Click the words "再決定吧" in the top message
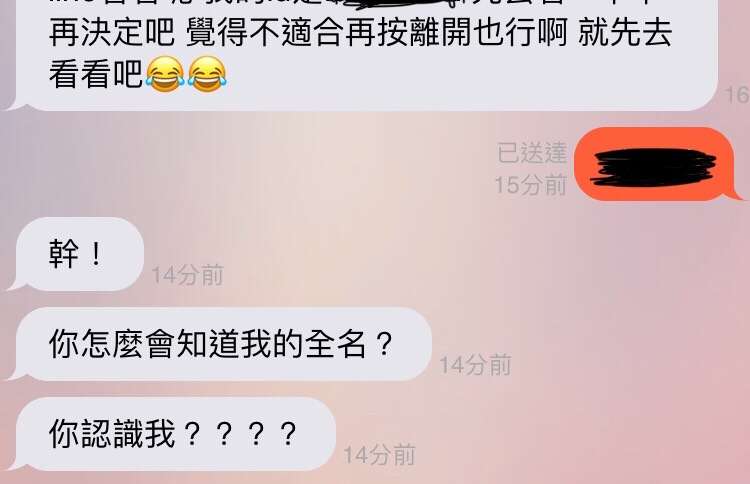This screenshot has height=484, width=750. click(x=112, y=33)
